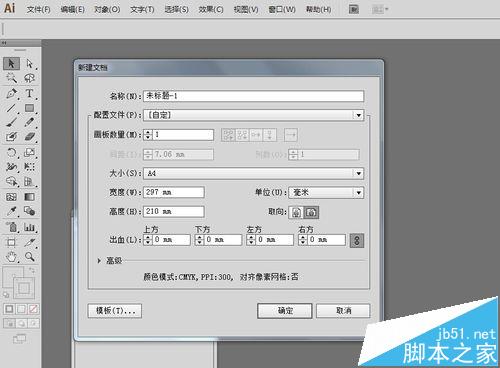
Task: Open the 单位 units dropdown showing 毫米
Action: (326, 192)
